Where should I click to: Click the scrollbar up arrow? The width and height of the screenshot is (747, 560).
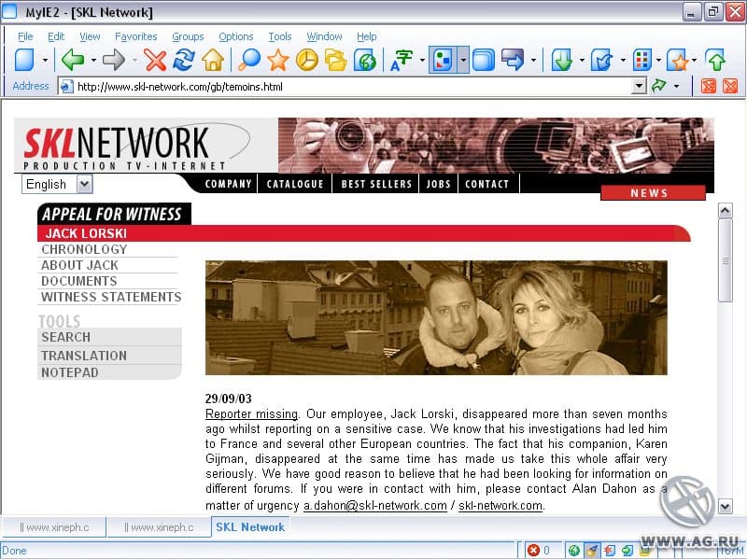[x=726, y=210]
